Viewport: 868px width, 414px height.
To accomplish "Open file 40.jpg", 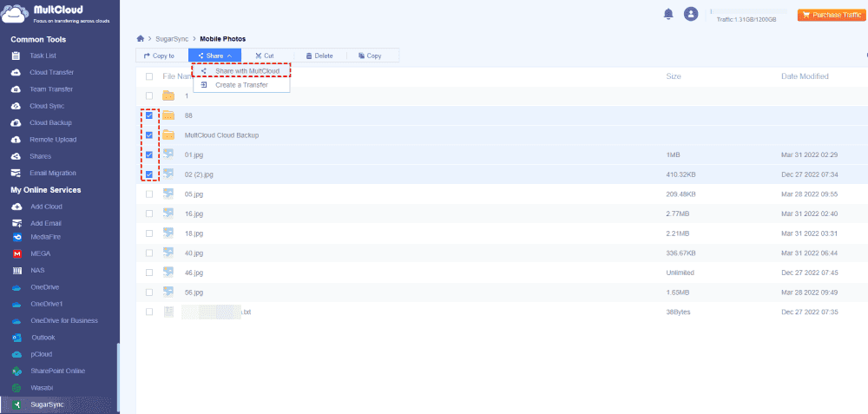I will click(194, 253).
